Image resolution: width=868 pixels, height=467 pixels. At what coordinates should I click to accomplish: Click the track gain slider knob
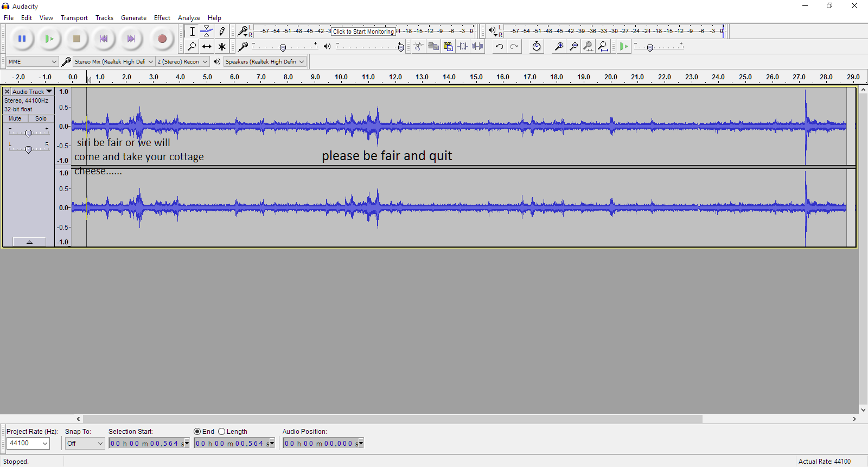tap(28, 133)
